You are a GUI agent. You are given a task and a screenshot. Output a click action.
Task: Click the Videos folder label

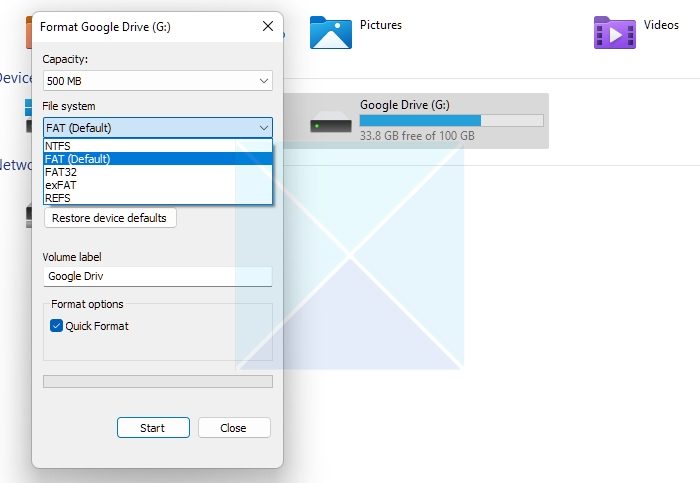661,25
